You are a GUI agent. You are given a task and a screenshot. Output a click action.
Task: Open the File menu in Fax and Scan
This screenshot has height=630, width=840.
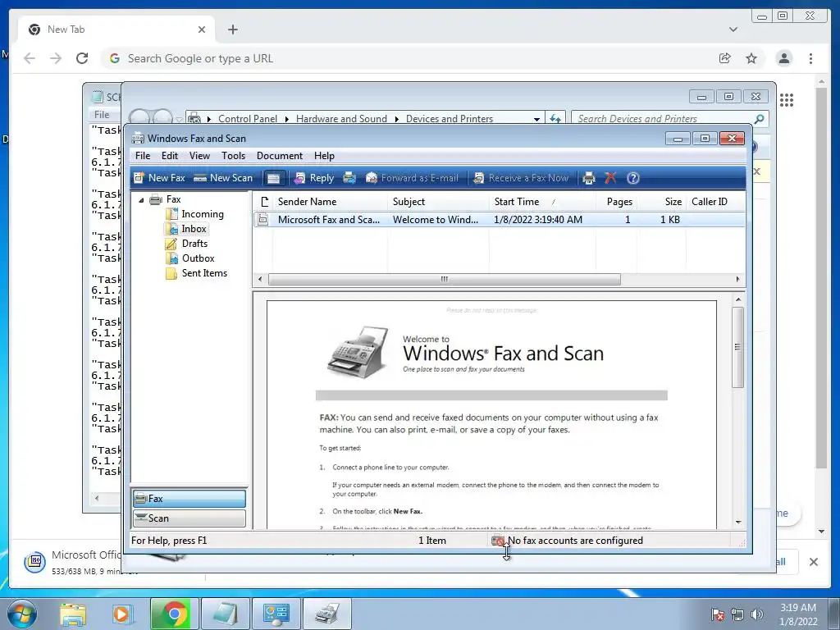tap(143, 156)
